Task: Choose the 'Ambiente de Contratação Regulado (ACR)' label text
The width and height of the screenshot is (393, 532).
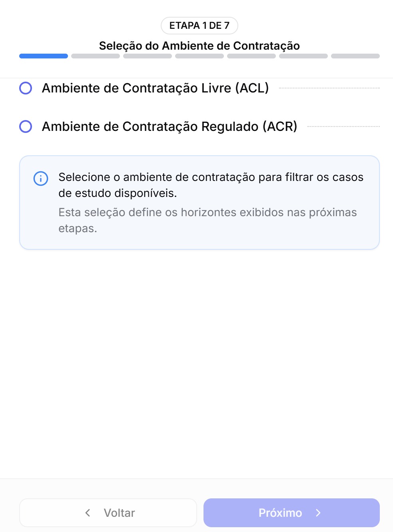Action: tap(170, 126)
